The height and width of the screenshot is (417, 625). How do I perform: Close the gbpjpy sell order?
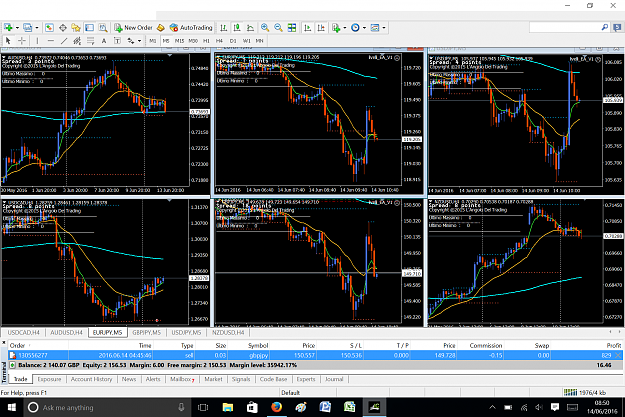tap(618, 355)
